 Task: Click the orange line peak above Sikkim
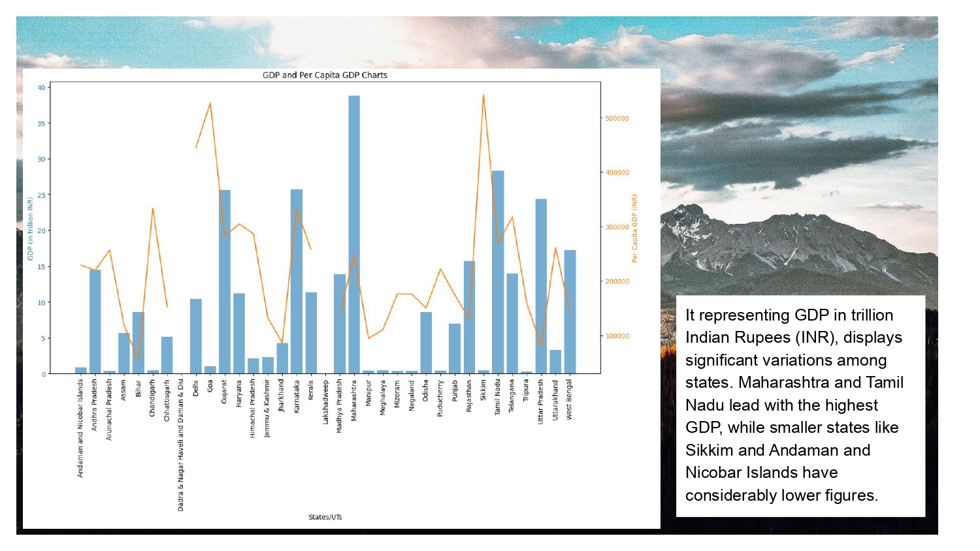pos(483,96)
